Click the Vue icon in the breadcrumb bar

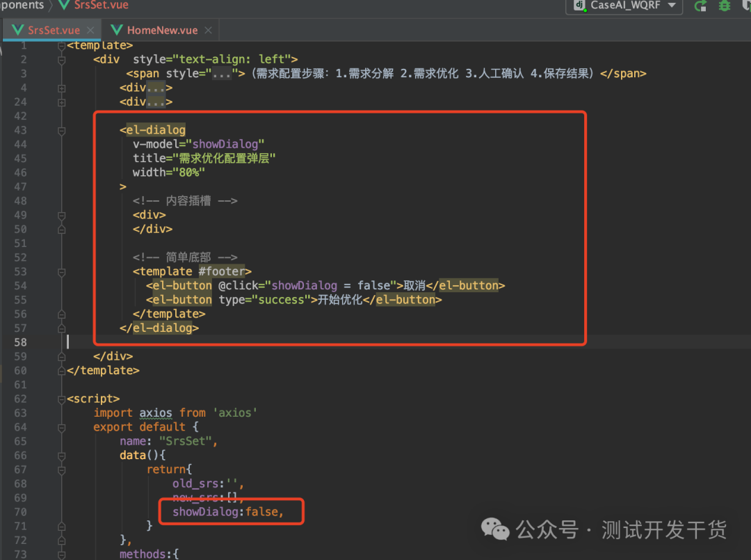click(x=65, y=6)
